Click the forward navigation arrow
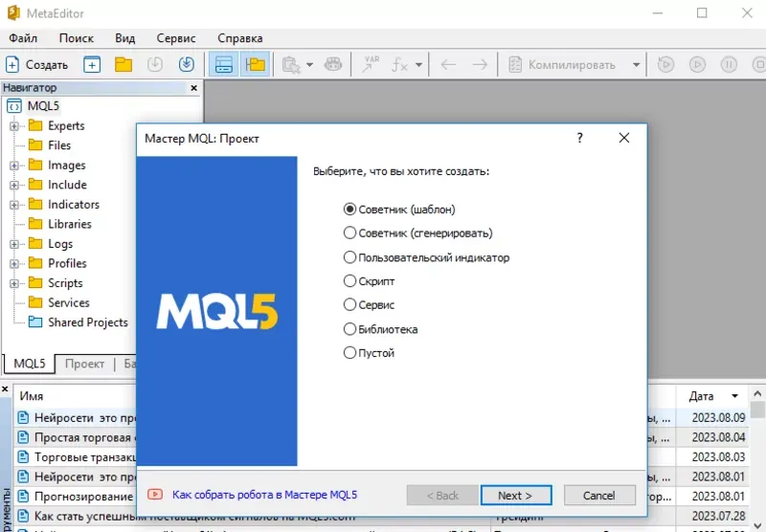This screenshot has height=532, width=766. [x=480, y=64]
